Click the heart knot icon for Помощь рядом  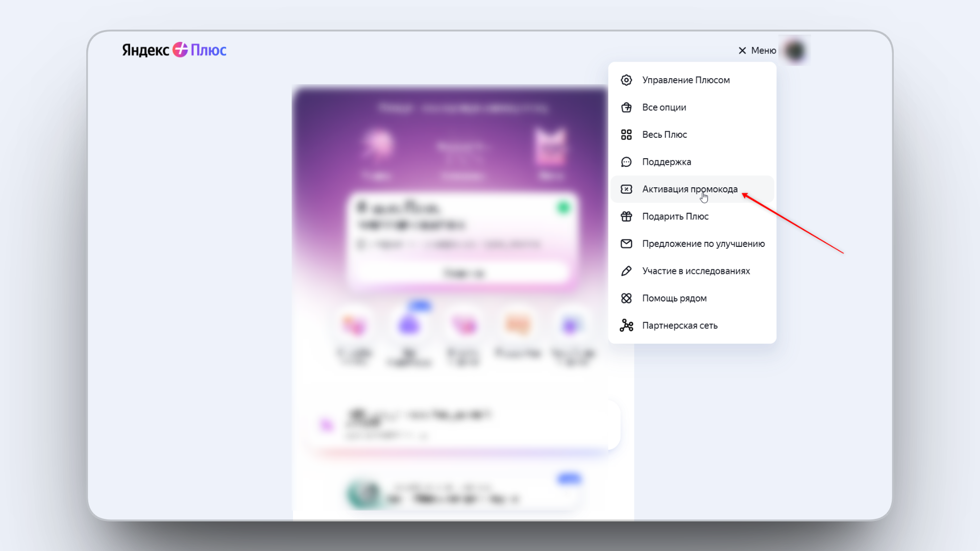(626, 298)
